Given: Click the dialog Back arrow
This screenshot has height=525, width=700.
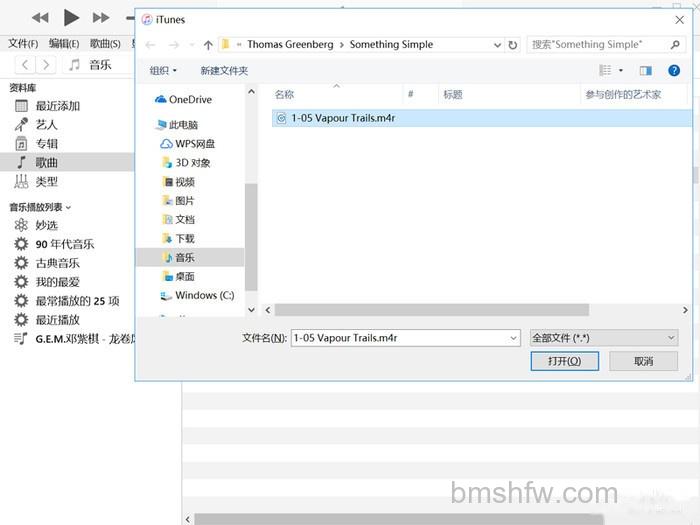Looking at the screenshot, I should 150,45.
